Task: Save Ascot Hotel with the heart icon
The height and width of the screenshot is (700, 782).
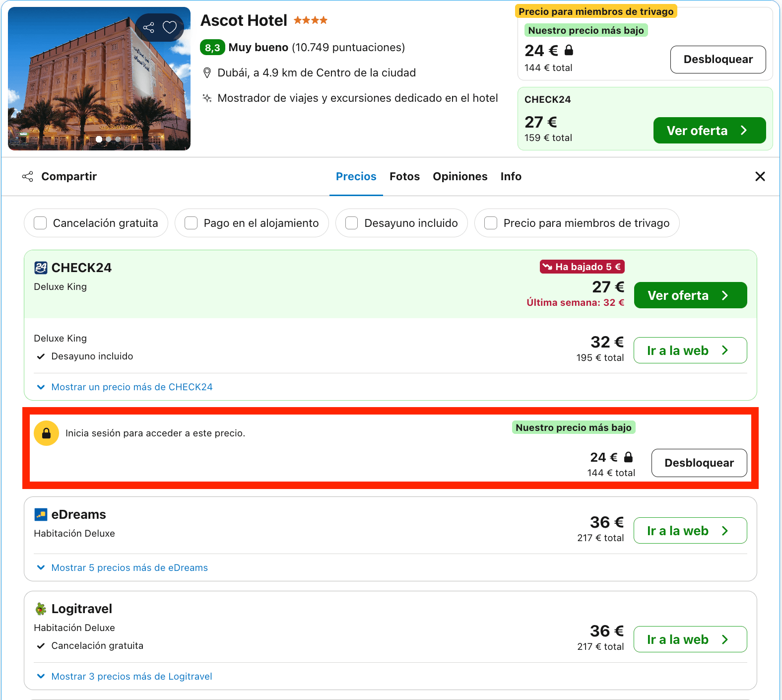Action: click(x=170, y=27)
